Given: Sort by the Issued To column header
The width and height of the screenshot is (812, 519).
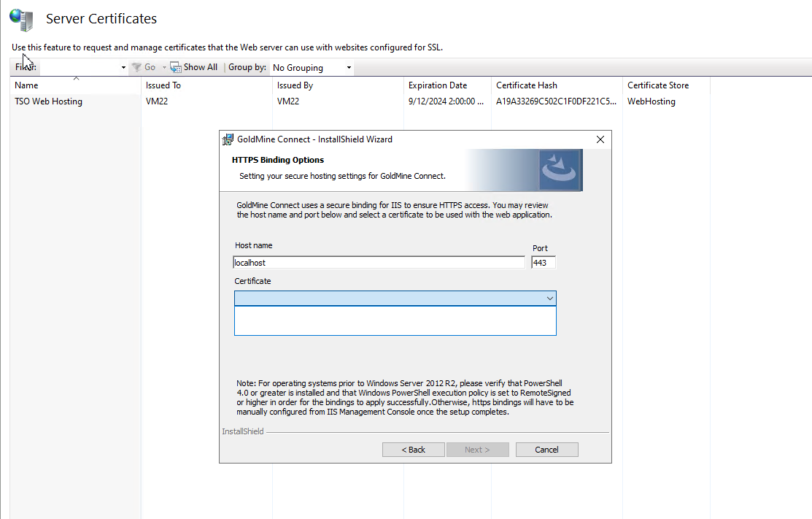Looking at the screenshot, I should [163, 85].
